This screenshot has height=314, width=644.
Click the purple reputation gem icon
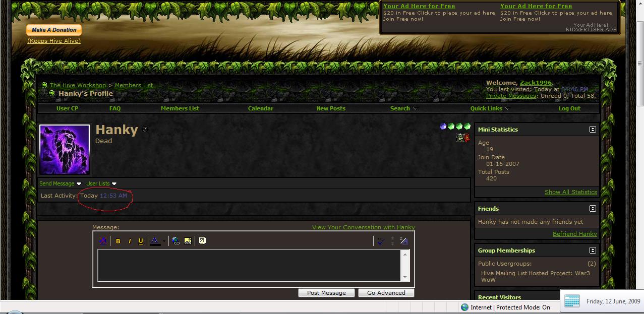tap(443, 127)
